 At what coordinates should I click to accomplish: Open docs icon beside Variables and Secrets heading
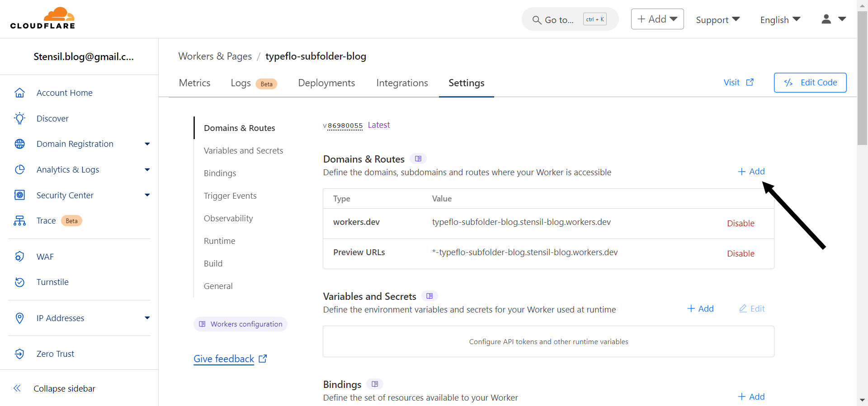(x=429, y=296)
